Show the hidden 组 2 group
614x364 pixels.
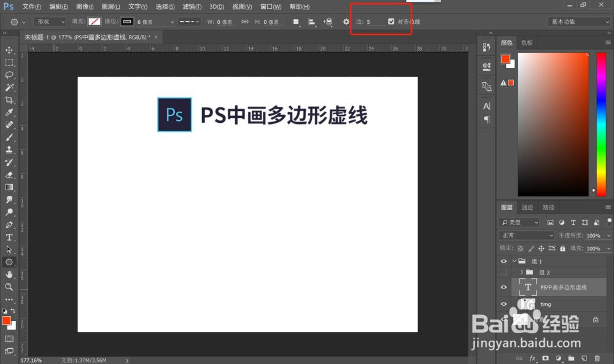pyautogui.click(x=503, y=272)
